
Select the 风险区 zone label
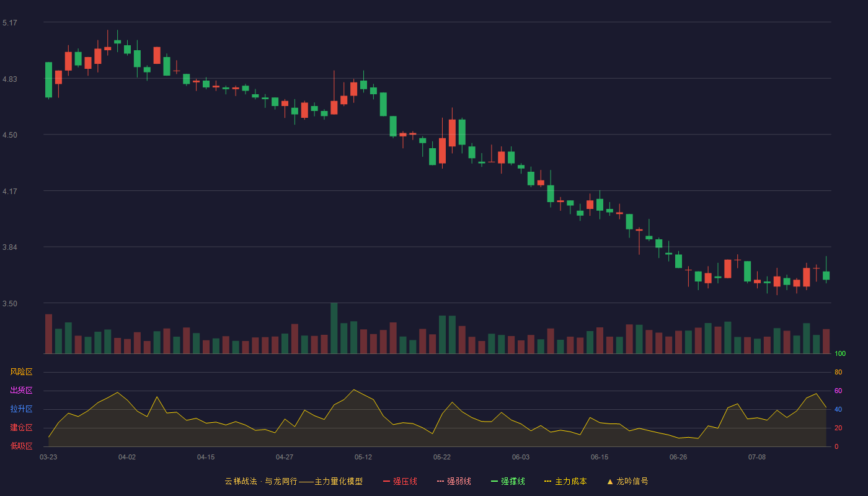tap(21, 372)
